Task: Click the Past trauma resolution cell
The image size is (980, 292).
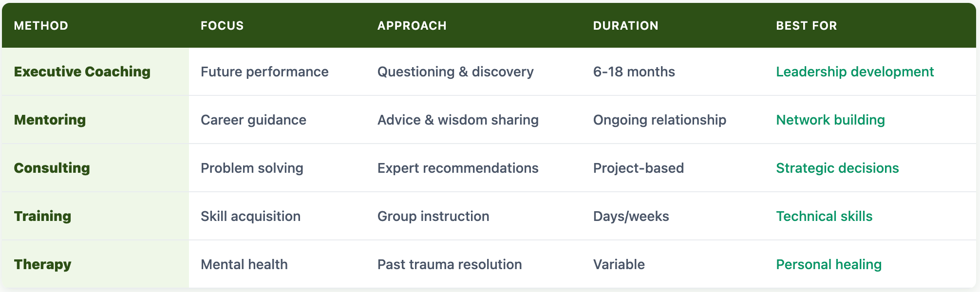Action: [450, 264]
